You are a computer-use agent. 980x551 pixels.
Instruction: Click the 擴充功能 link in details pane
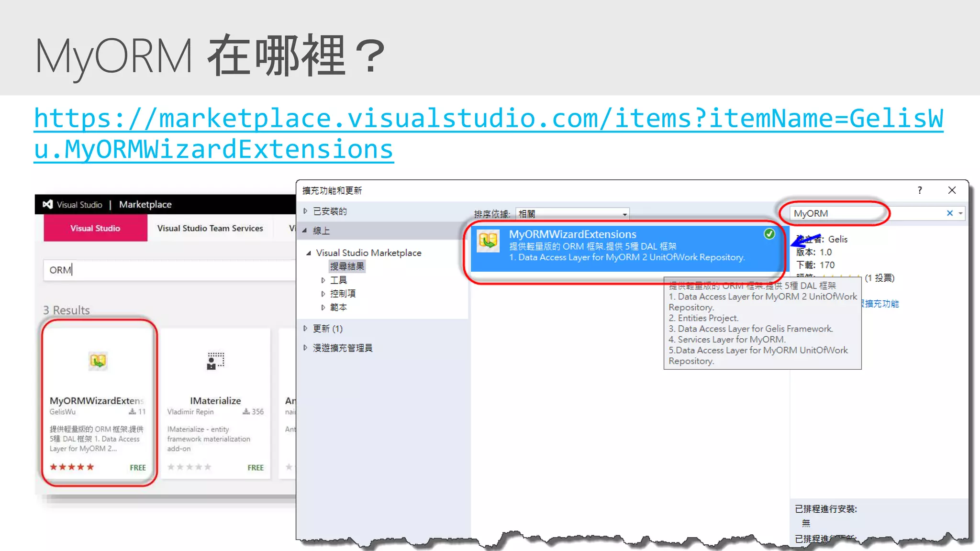[x=880, y=304]
